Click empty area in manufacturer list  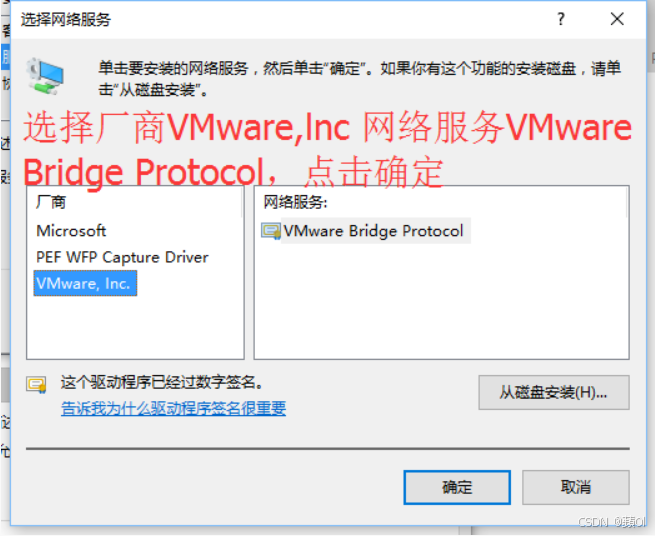[135, 328]
